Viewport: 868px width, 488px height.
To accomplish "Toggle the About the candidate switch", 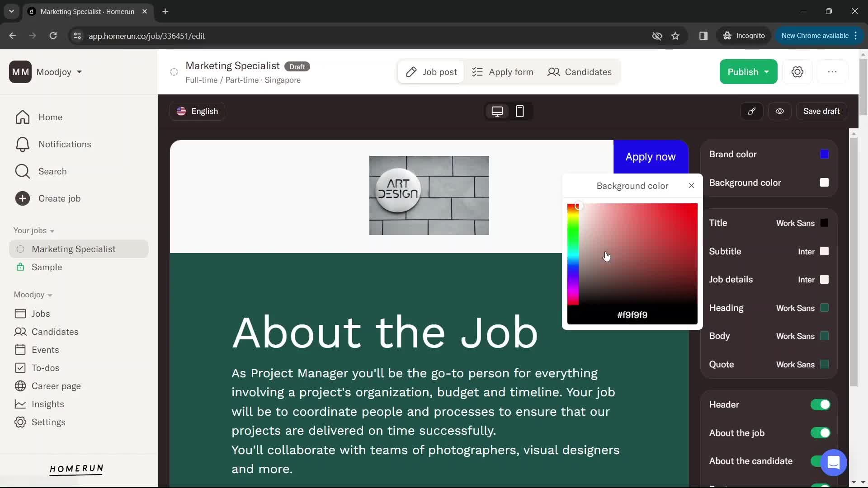I will 816,461.
